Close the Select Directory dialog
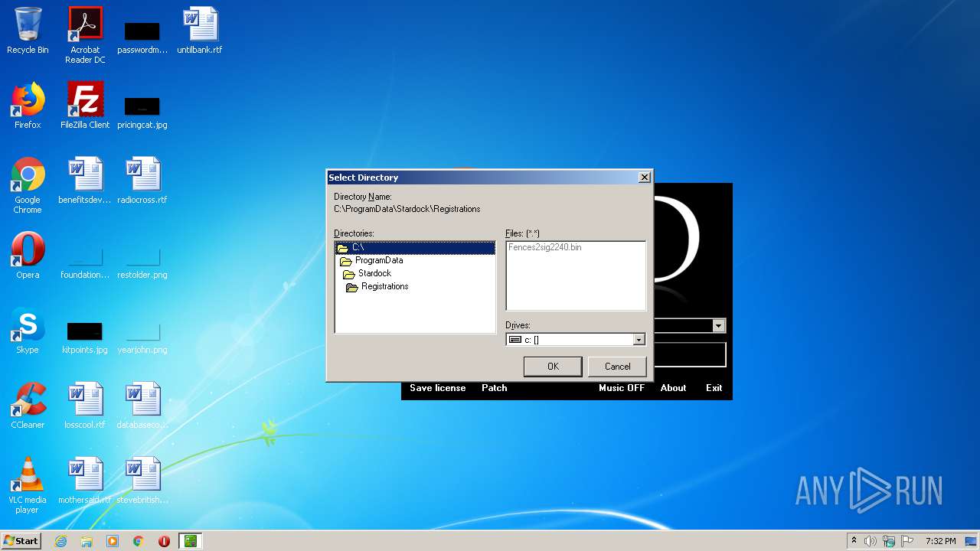The image size is (980, 551). [645, 178]
